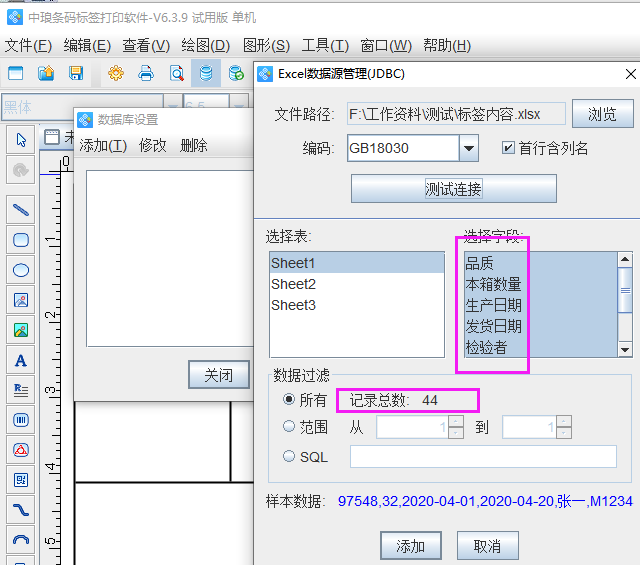
Task: Select Sheet2 in the table list
Action: click(293, 284)
